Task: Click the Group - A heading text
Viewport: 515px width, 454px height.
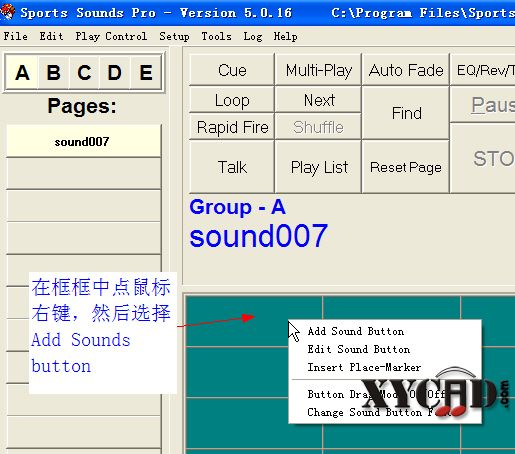Action: click(237, 207)
